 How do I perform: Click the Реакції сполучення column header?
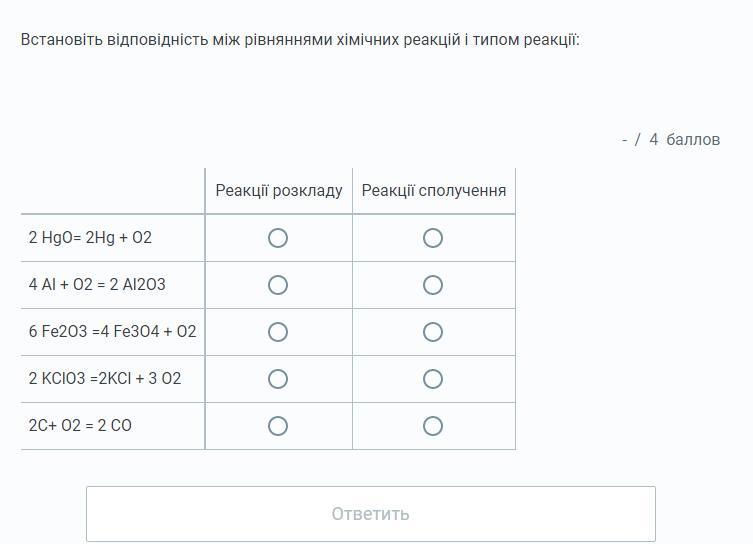click(434, 191)
